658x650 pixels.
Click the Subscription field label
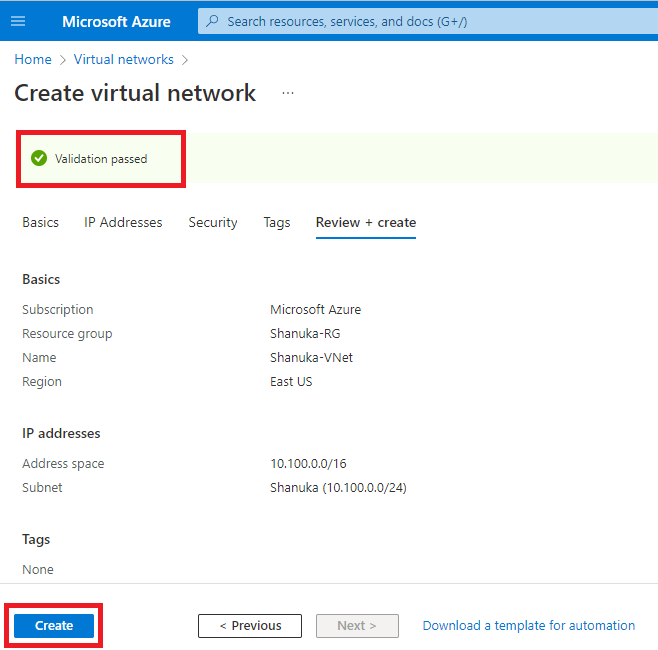[57, 309]
